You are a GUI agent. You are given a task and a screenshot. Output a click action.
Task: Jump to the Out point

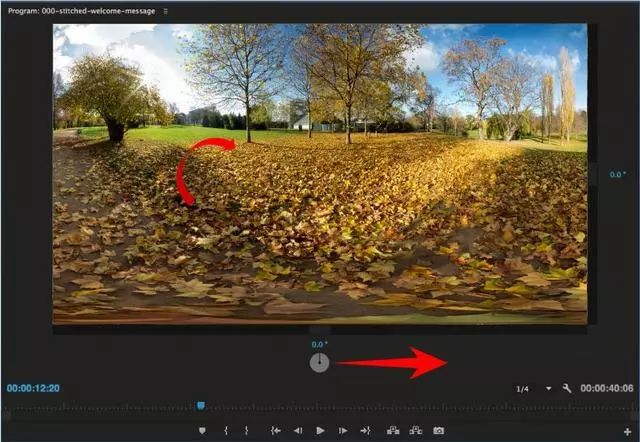pyautogui.click(x=365, y=431)
